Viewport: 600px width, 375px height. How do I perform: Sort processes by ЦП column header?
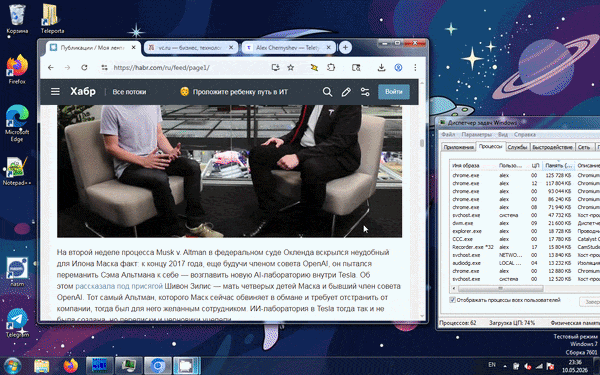[535, 165]
